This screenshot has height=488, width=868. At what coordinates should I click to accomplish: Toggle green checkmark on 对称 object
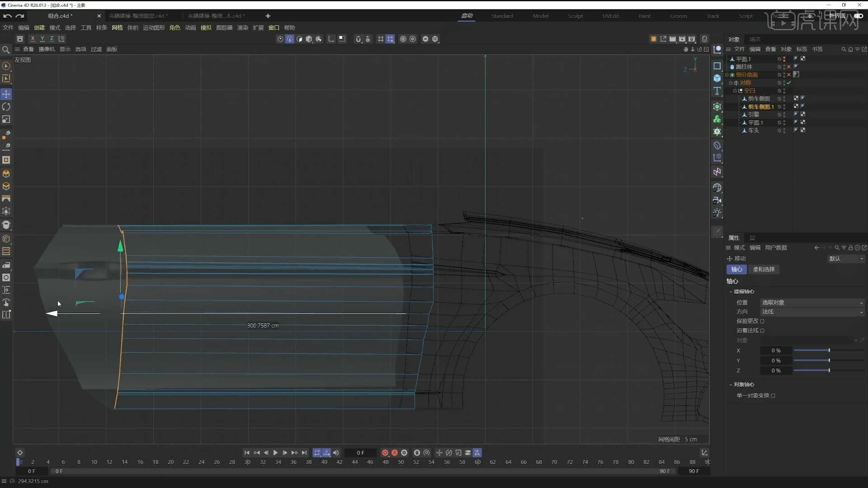tap(789, 83)
